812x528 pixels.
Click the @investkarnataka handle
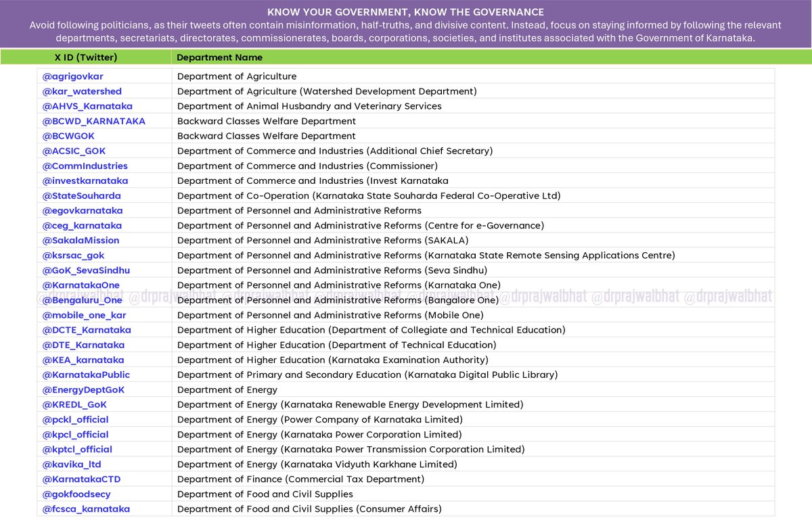pyautogui.click(x=85, y=181)
